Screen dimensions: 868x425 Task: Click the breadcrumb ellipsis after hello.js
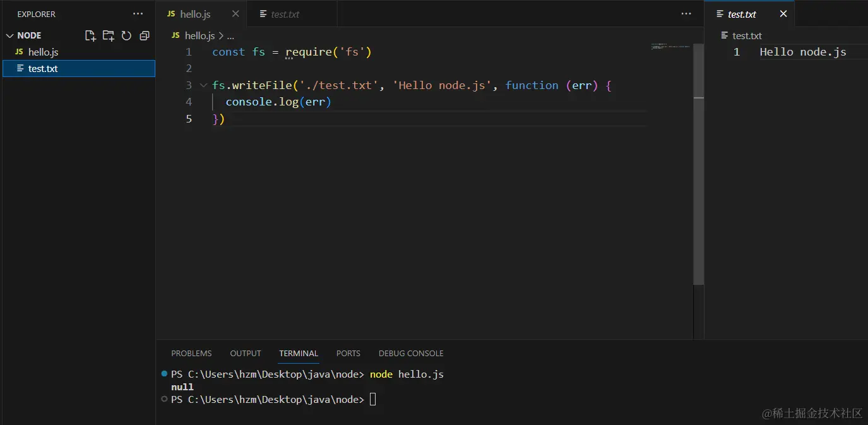point(230,36)
